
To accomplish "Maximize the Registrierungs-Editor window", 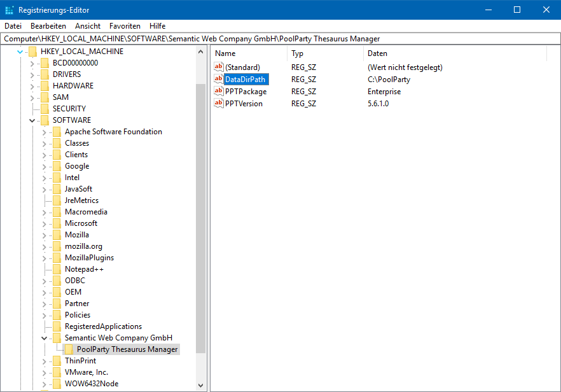I will (517, 10).
